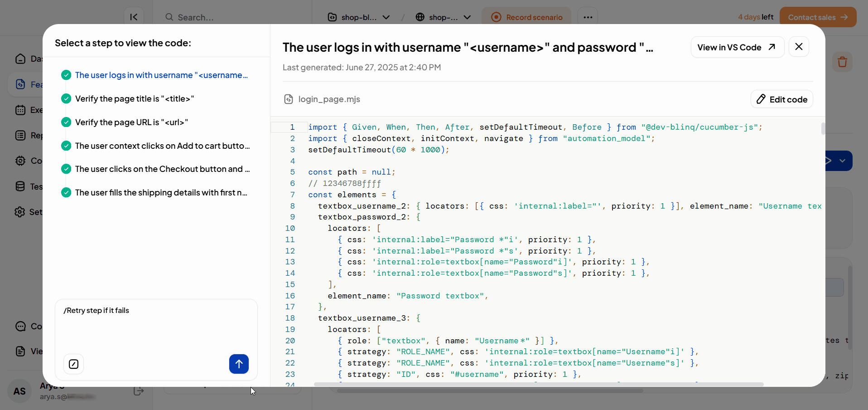Click the horizontal scrollbar under the code

538,384
